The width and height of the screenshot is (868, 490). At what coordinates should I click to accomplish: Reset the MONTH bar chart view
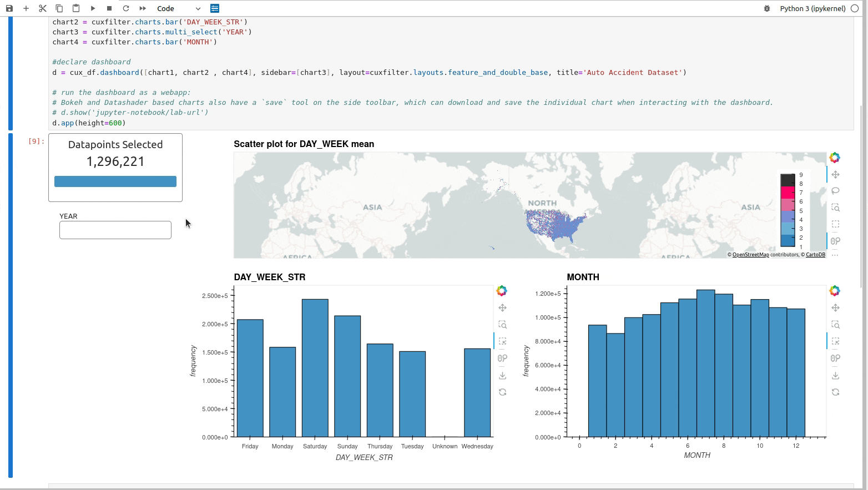click(x=835, y=392)
